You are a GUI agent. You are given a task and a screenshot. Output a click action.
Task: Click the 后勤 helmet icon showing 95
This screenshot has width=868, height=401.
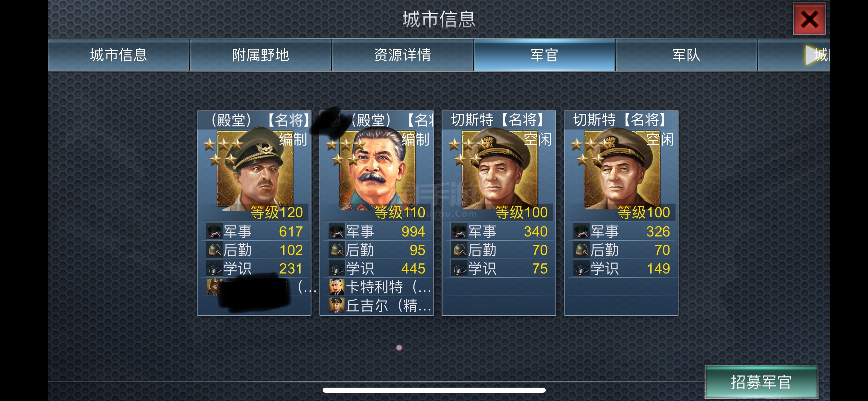click(x=336, y=250)
